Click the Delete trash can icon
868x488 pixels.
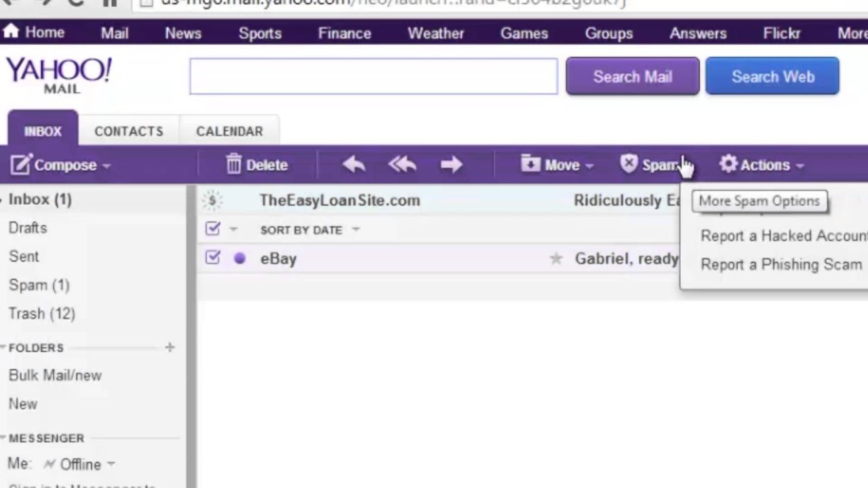[x=234, y=164]
